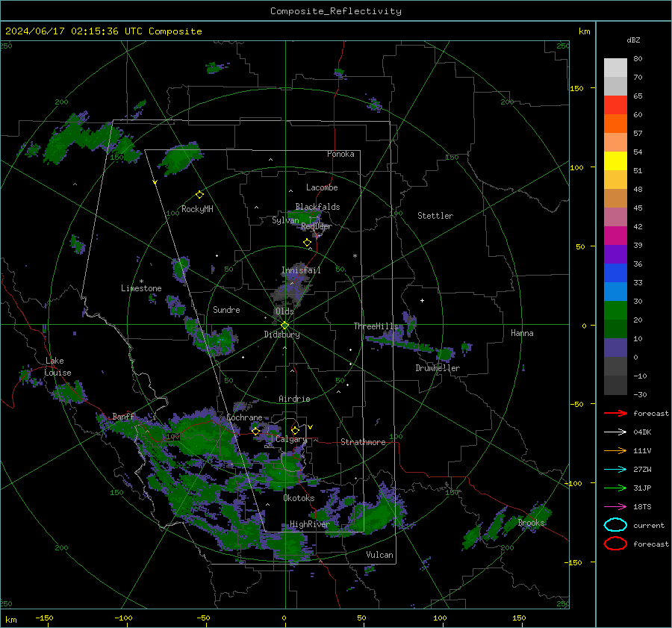Select the yellow diamond marker below RedDeer
This screenshot has height=628, width=672.
(308, 243)
